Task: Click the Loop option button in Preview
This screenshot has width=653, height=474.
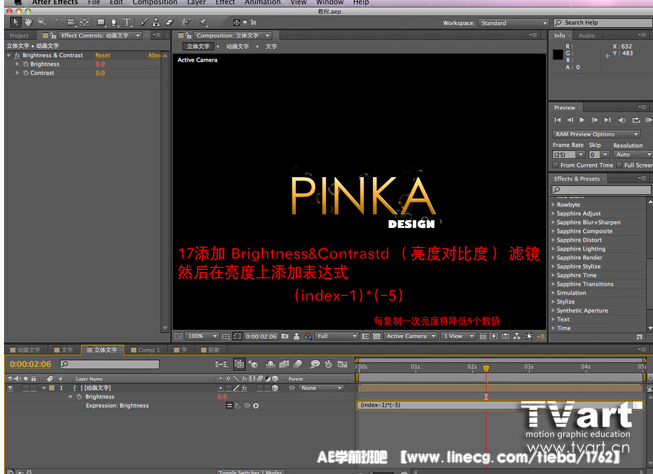Action: [x=636, y=120]
